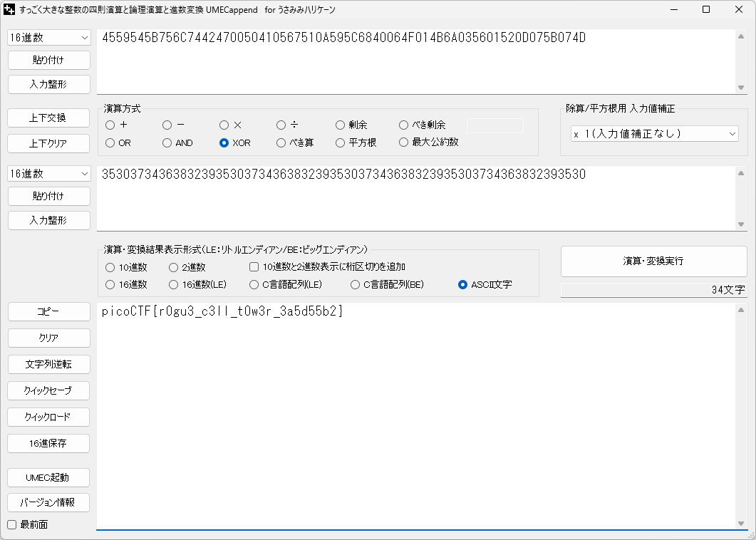
Task: Choose ASCII文字 result display format
Action: pyautogui.click(x=463, y=285)
